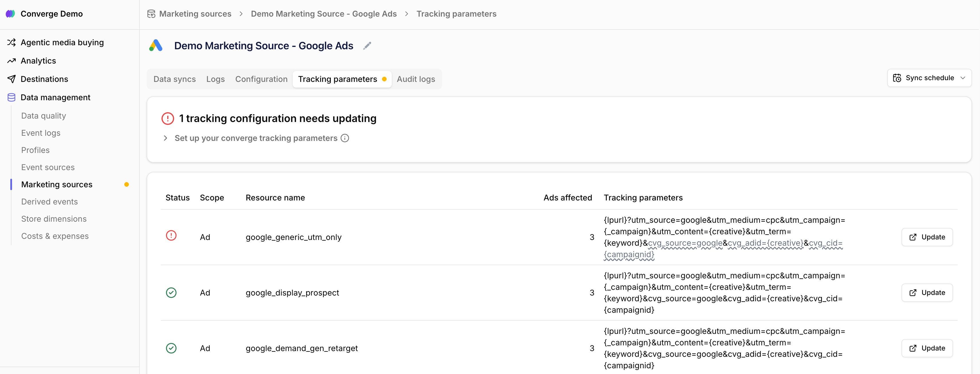Open Data quality in sidebar
The height and width of the screenshot is (374, 980).
43,116
